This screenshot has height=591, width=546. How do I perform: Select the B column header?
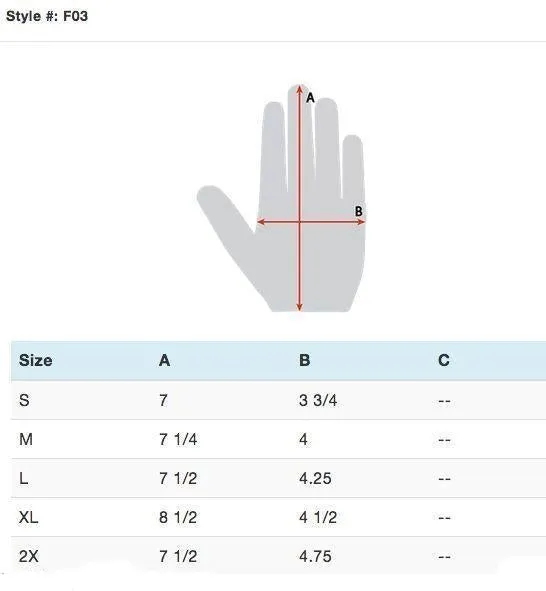click(x=304, y=360)
